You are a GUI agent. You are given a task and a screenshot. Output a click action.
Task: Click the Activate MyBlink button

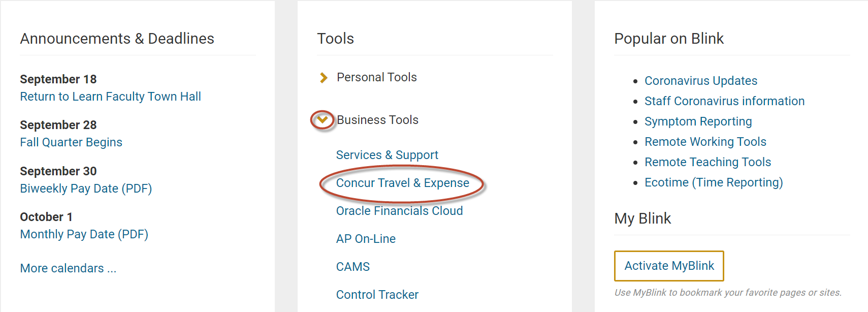click(x=668, y=266)
